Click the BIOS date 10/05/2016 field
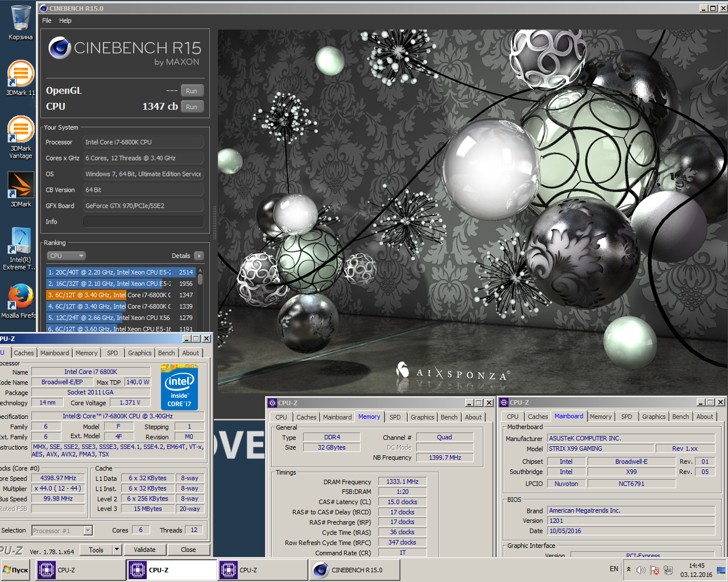Viewport: 728px width, 582px height. (x=631, y=531)
